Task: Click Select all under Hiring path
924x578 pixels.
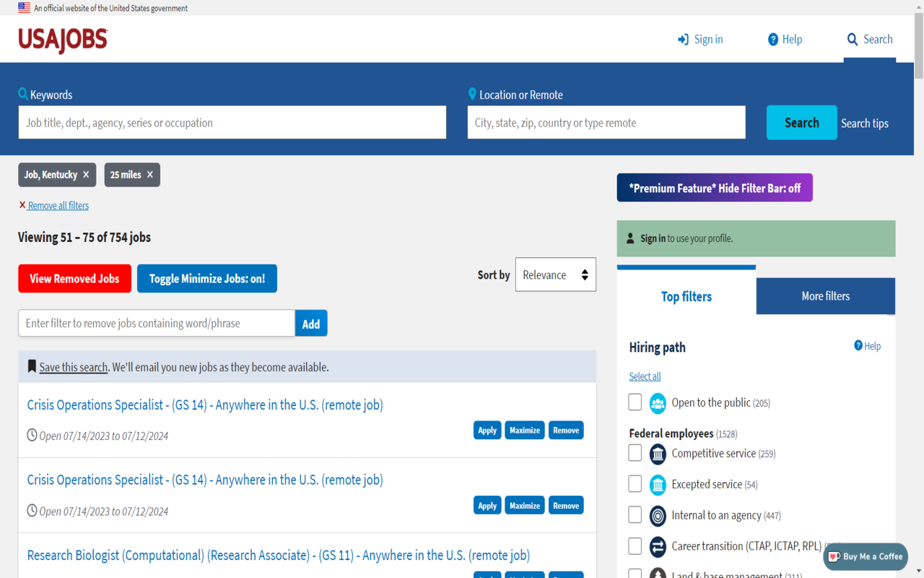Action: (645, 376)
